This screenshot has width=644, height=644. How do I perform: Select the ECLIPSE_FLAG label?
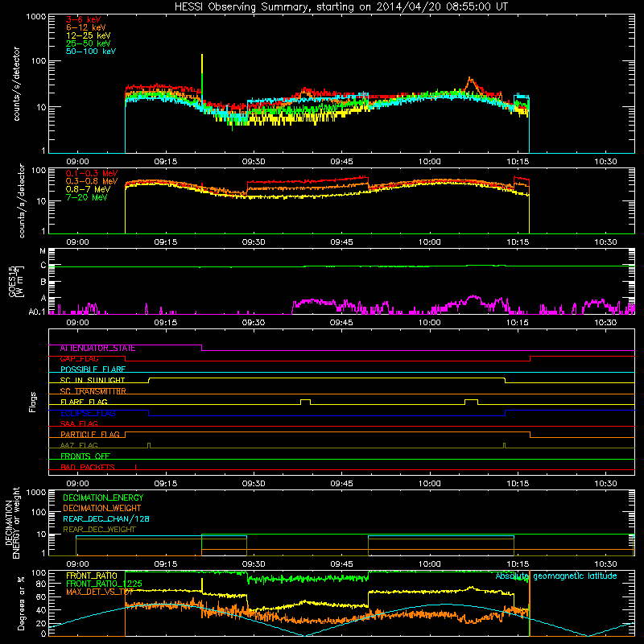[88, 413]
